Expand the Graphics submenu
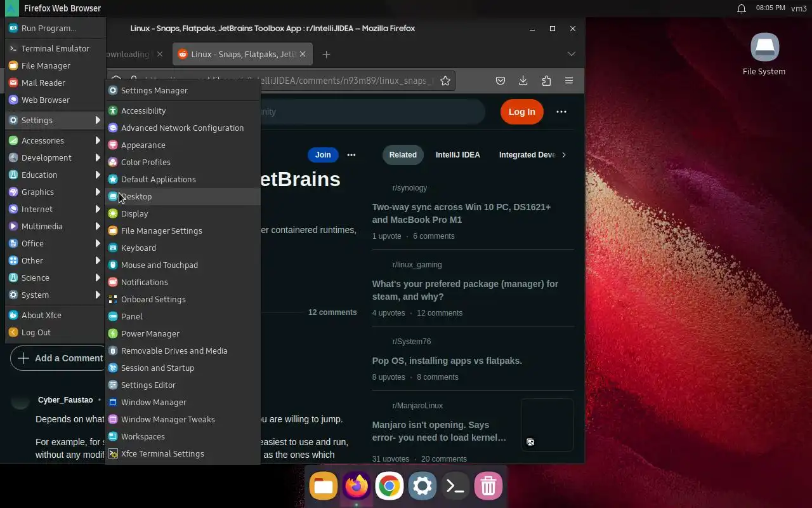The height and width of the screenshot is (508, 812). (55, 192)
